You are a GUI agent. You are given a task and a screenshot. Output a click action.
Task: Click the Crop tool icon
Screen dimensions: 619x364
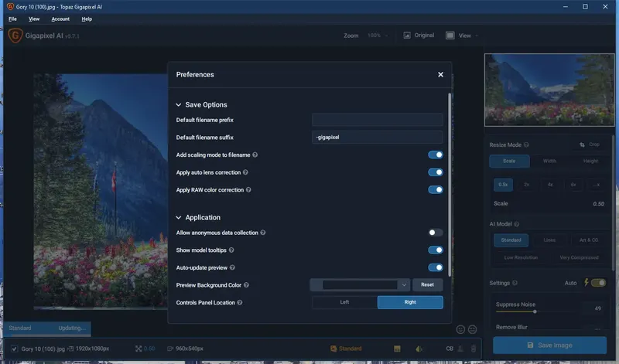[x=583, y=145]
